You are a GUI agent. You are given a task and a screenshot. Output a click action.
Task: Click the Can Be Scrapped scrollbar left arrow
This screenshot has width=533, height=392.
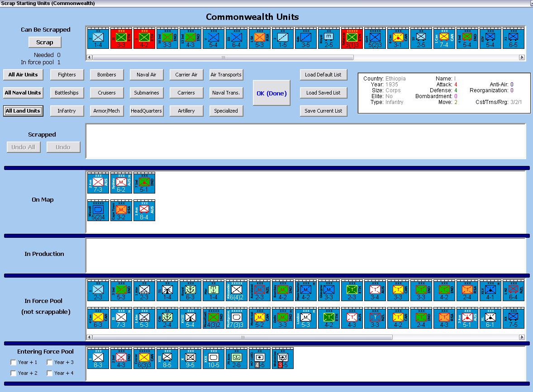tap(90, 57)
